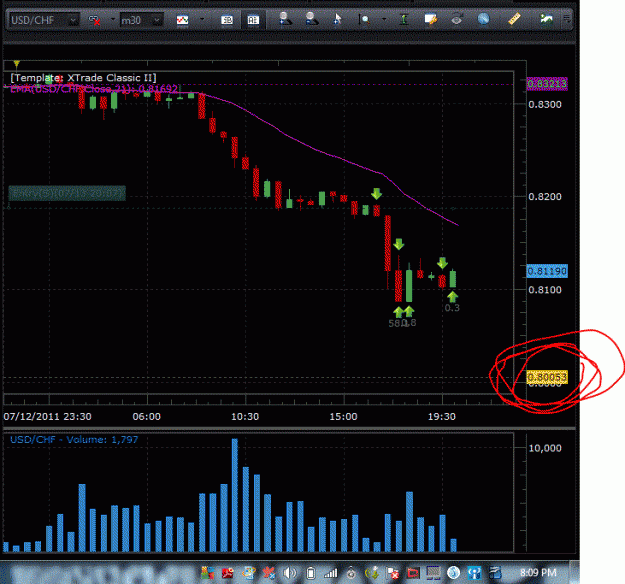Click the chart type line icon
This screenshot has height=584, width=625.
pyautogui.click(x=183, y=20)
